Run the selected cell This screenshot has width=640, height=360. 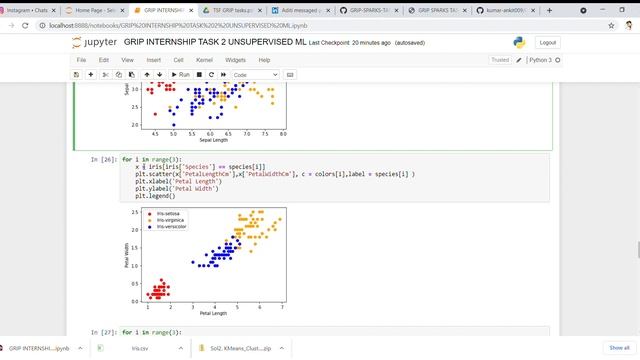pos(180,75)
